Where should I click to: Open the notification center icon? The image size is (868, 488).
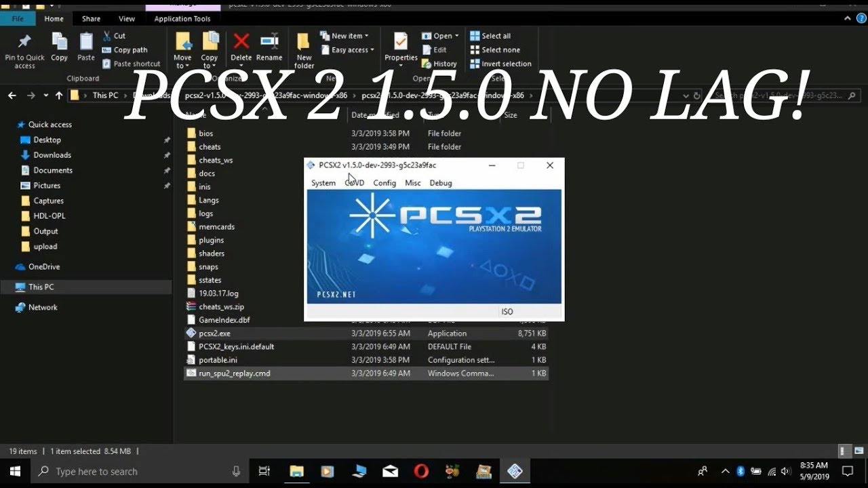[848, 471]
